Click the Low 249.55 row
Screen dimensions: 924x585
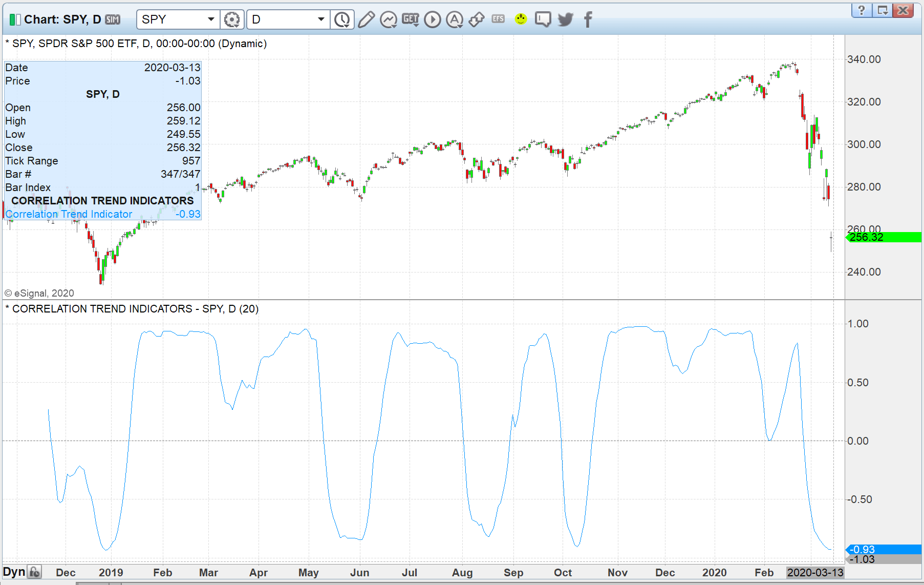pyautogui.click(x=102, y=134)
